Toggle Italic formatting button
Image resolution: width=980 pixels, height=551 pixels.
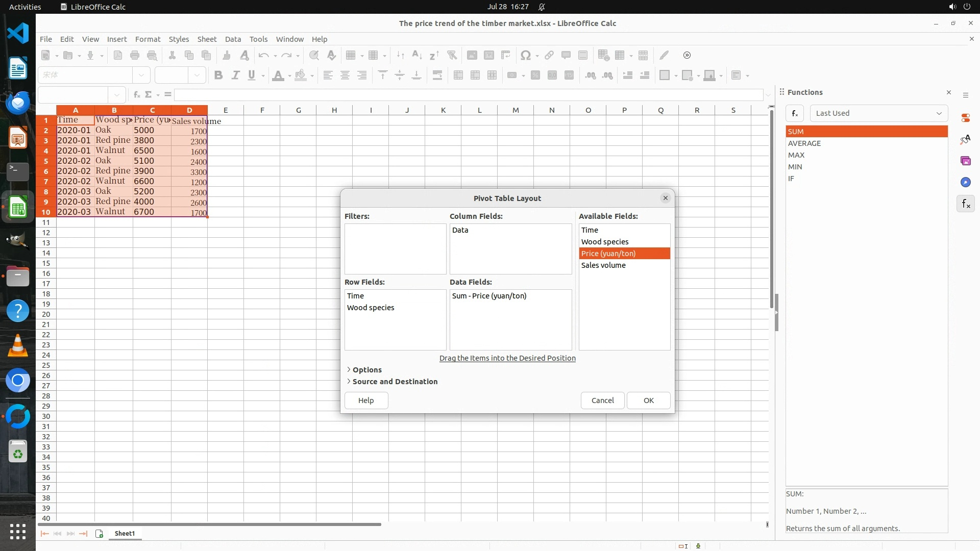[x=235, y=76]
